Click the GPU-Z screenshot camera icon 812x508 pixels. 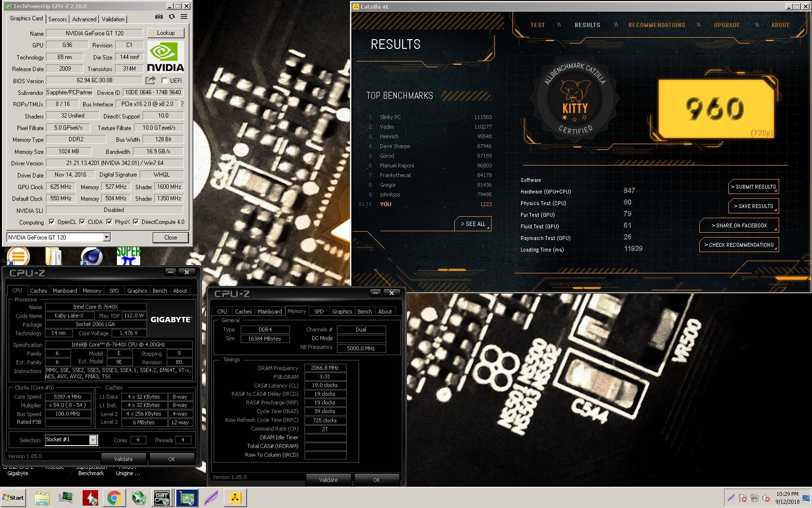pyautogui.click(x=159, y=16)
